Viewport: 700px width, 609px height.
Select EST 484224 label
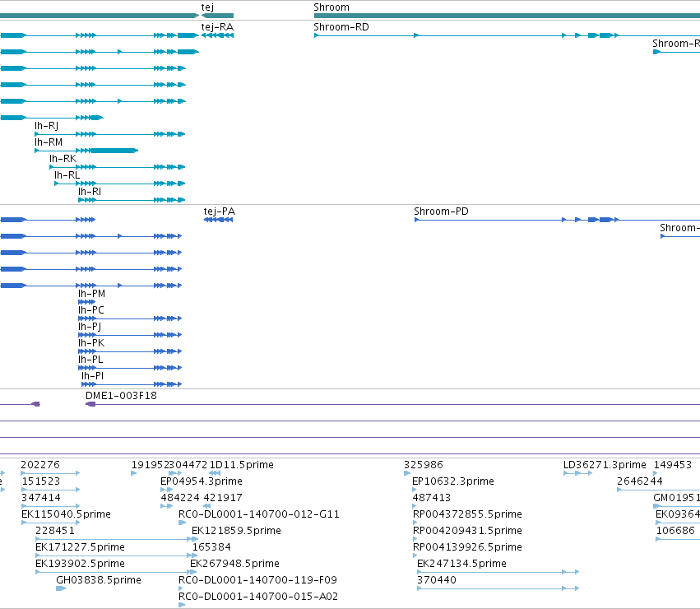coord(180,498)
